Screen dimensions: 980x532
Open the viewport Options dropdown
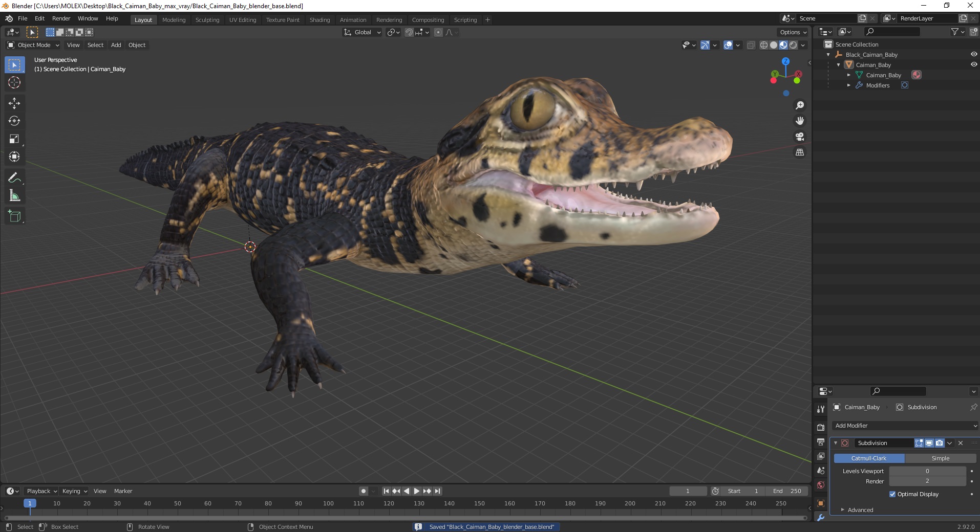[793, 32]
